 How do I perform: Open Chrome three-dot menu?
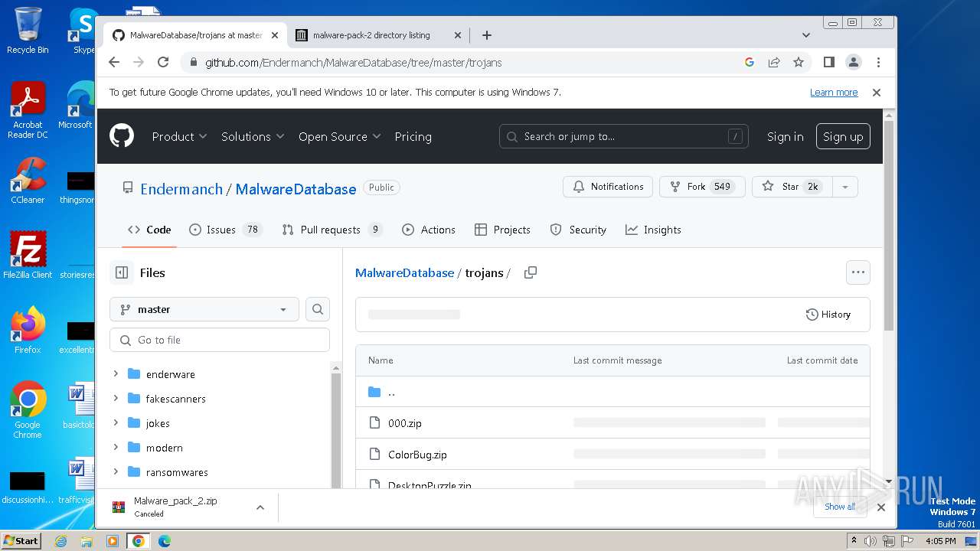[x=878, y=63]
